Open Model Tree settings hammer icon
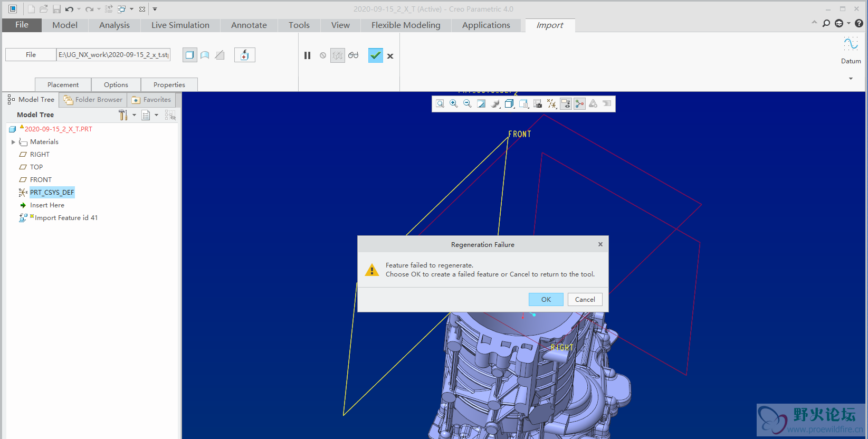Viewport: 868px width, 439px height. click(x=123, y=115)
